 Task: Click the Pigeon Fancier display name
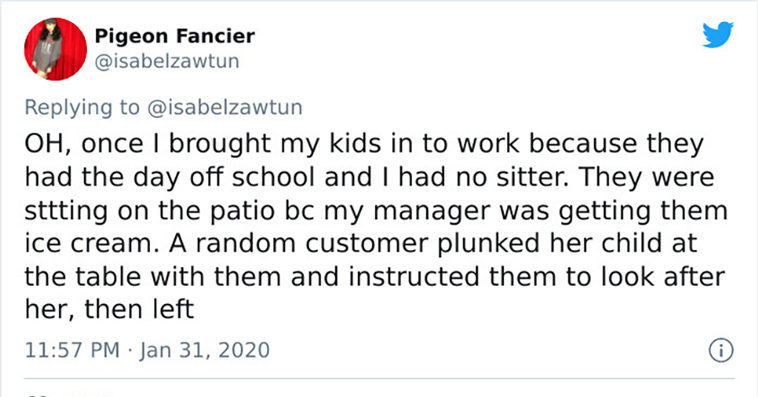tap(175, 36)
